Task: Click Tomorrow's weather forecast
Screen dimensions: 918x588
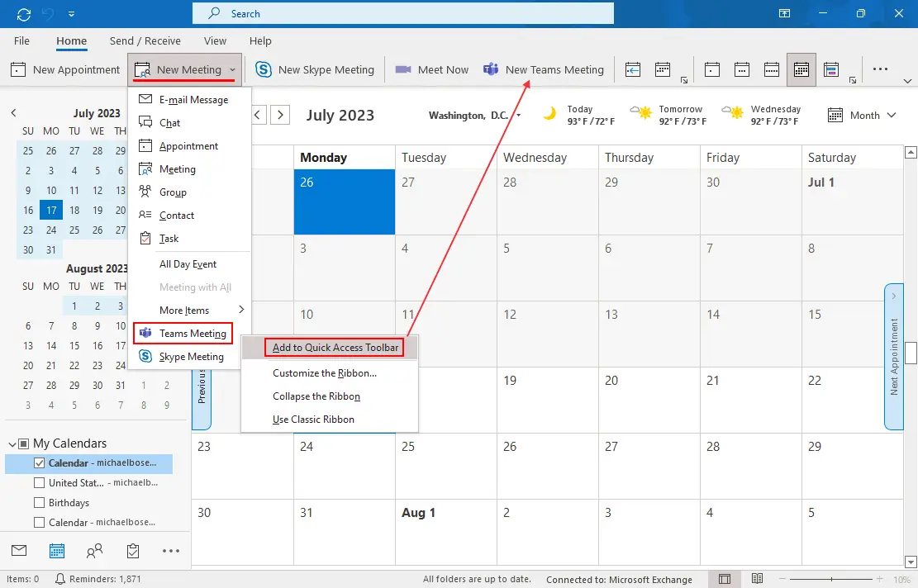Action: [668, 116]
